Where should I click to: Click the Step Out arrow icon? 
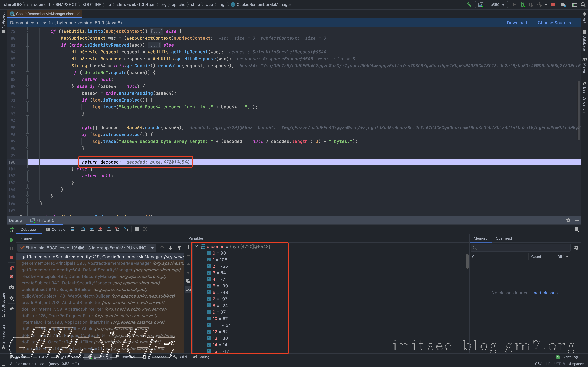coord(109,229)
